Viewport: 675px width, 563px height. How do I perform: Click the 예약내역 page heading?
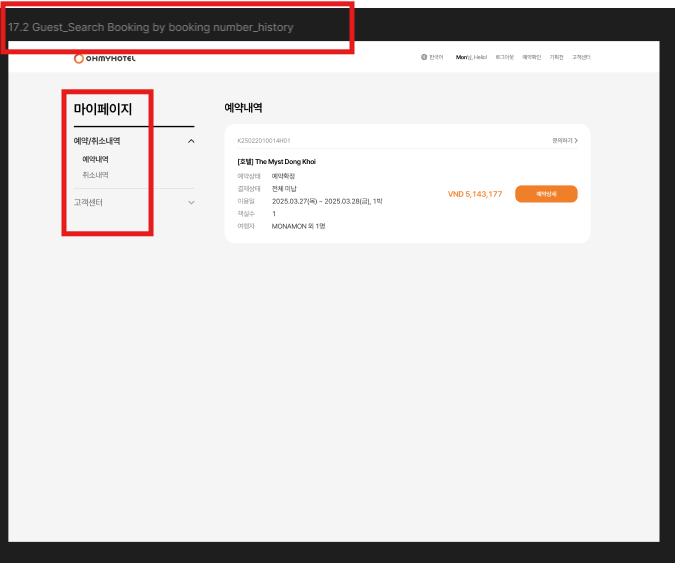point(243,108)
